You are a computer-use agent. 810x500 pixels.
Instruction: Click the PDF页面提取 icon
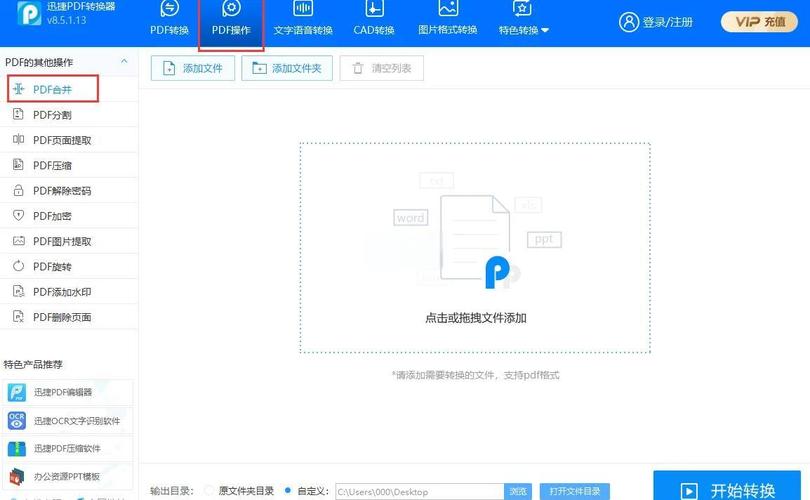pos(19,139)
